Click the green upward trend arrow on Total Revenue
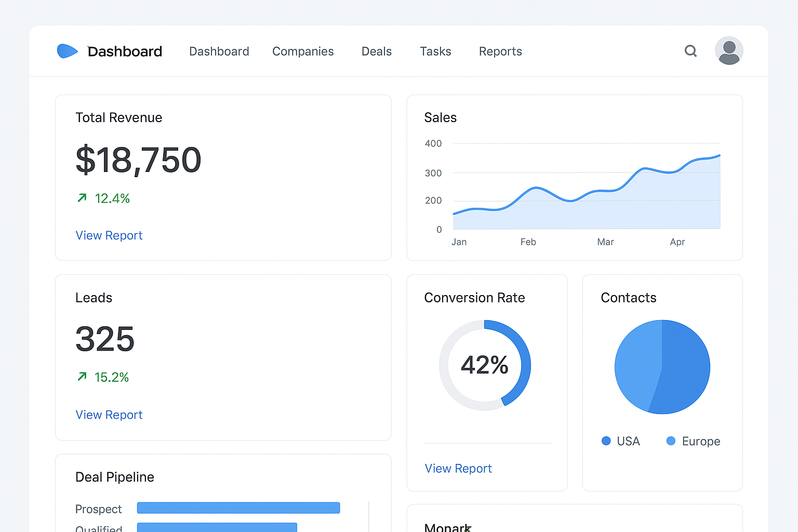Image resolution: width=798 pixels, height=532 pixels. [82, 198]
